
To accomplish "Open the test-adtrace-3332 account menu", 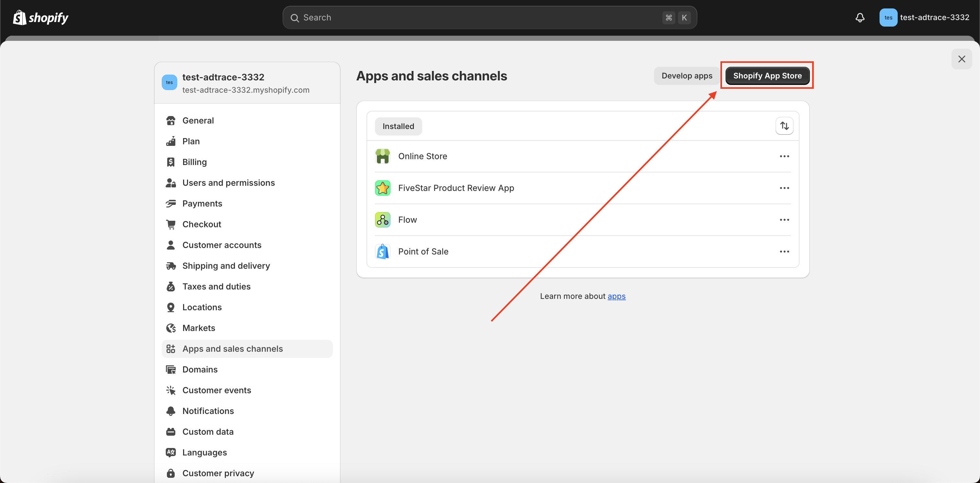I will click(925, 18).
